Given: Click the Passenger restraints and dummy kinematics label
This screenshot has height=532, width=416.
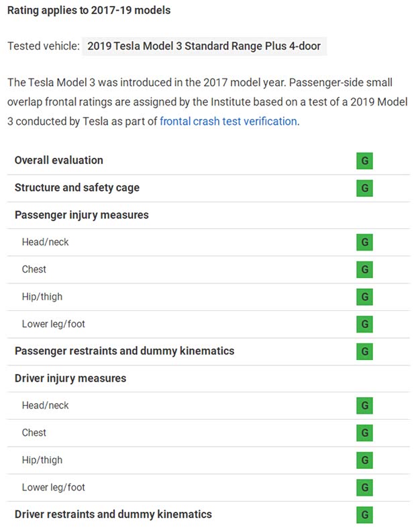Looking at the screenshot, I should (124, 351).
